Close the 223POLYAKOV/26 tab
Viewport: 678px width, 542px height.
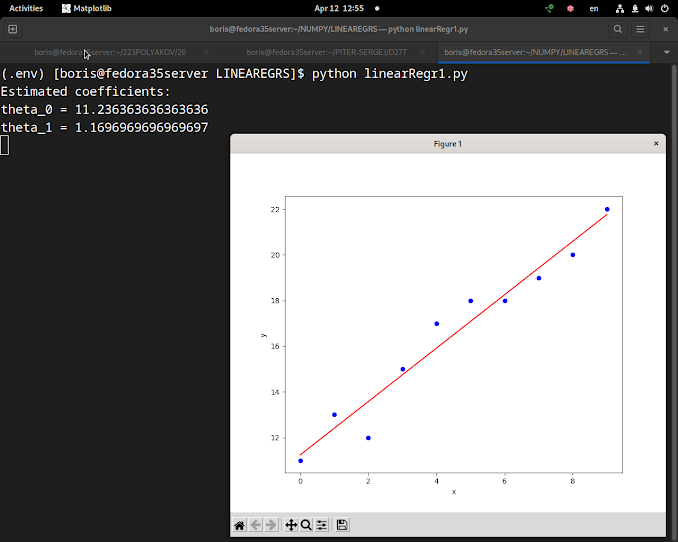pos(206,52)
